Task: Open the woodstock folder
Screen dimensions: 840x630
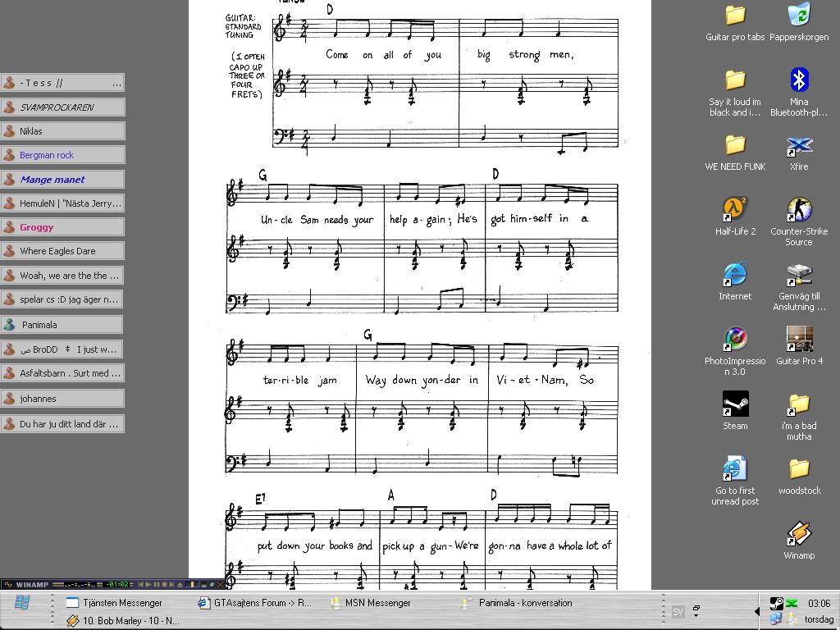Action: point(799,477)
